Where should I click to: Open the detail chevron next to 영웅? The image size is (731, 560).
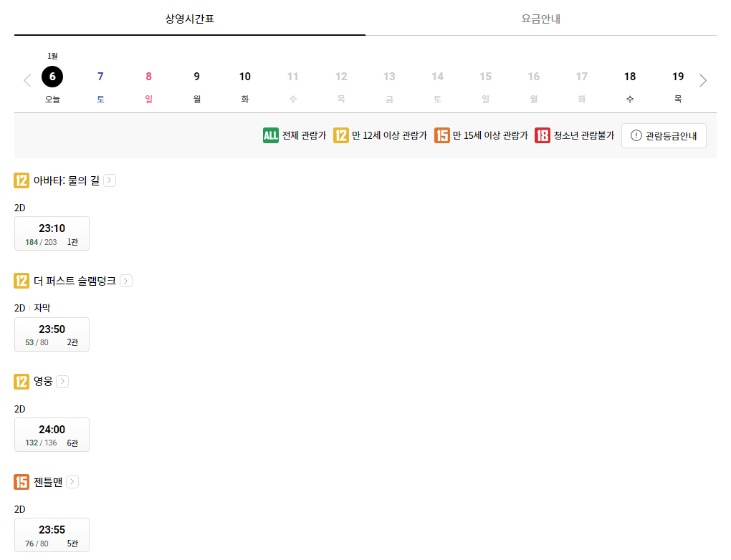[62, 382]
